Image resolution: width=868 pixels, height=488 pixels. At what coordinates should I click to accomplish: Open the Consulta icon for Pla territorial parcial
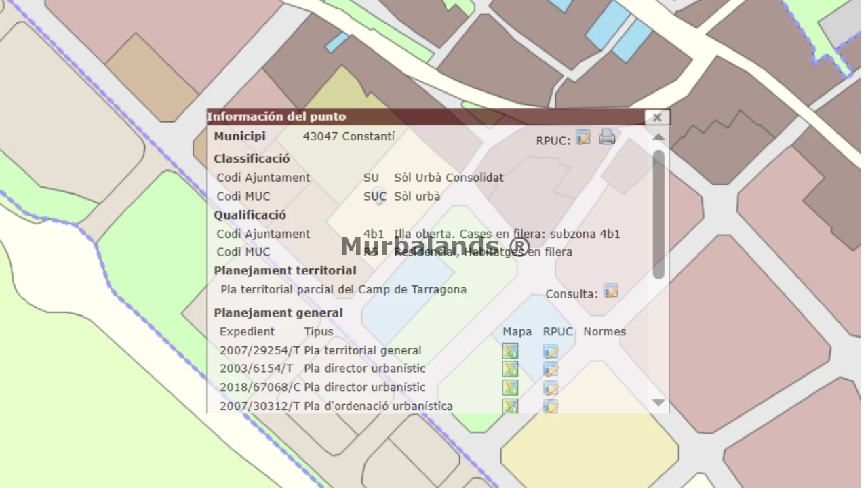click(610, 291)
